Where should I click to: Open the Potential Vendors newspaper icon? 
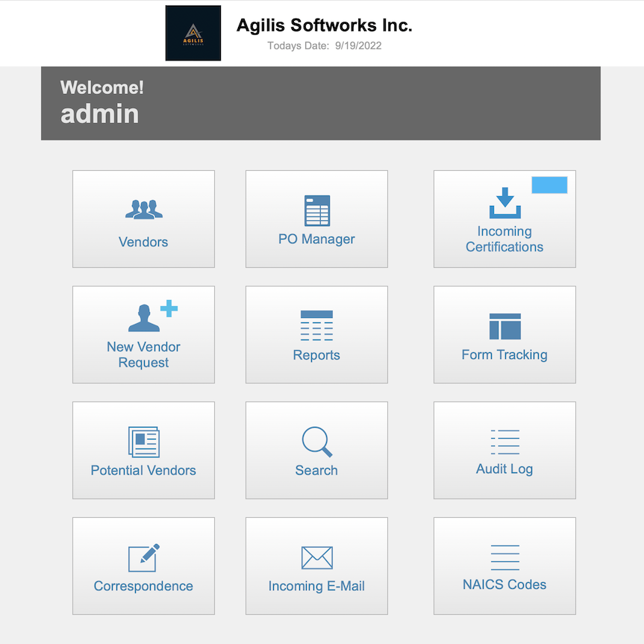(143, 442)
